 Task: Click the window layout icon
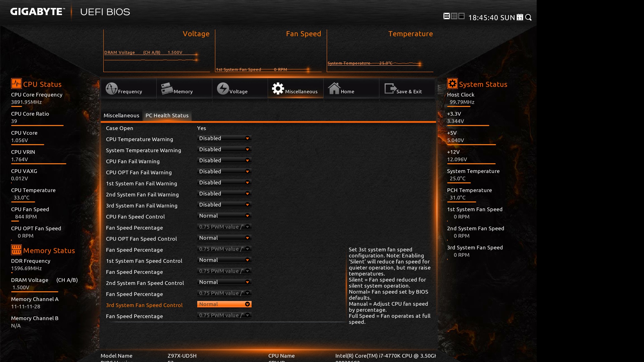coord(462,16)
